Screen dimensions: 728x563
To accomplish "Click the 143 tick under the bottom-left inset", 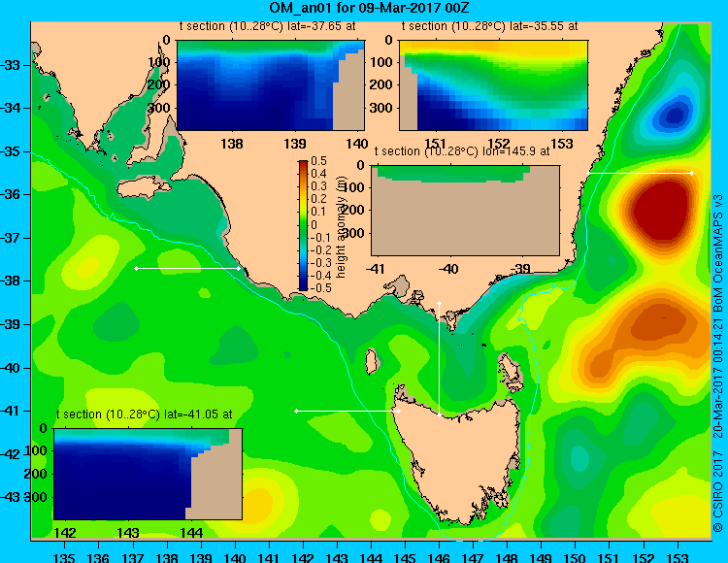I will point(128,533).
